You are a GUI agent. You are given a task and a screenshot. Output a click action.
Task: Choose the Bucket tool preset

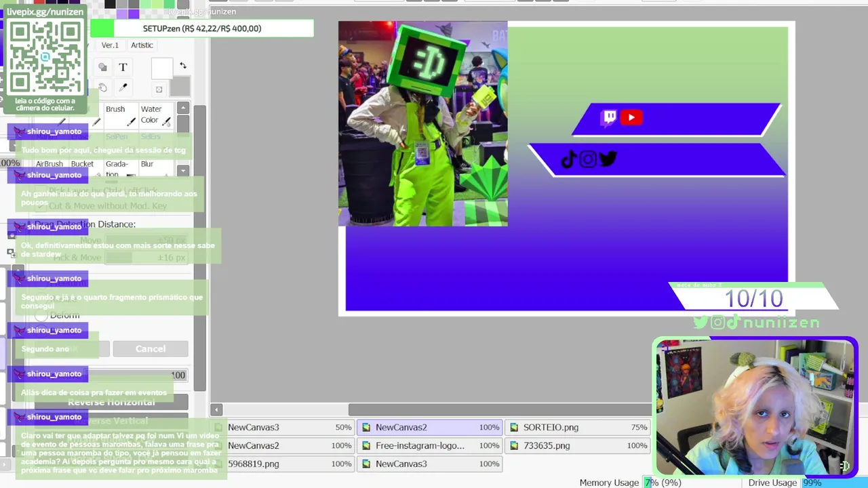click(85, 167)
